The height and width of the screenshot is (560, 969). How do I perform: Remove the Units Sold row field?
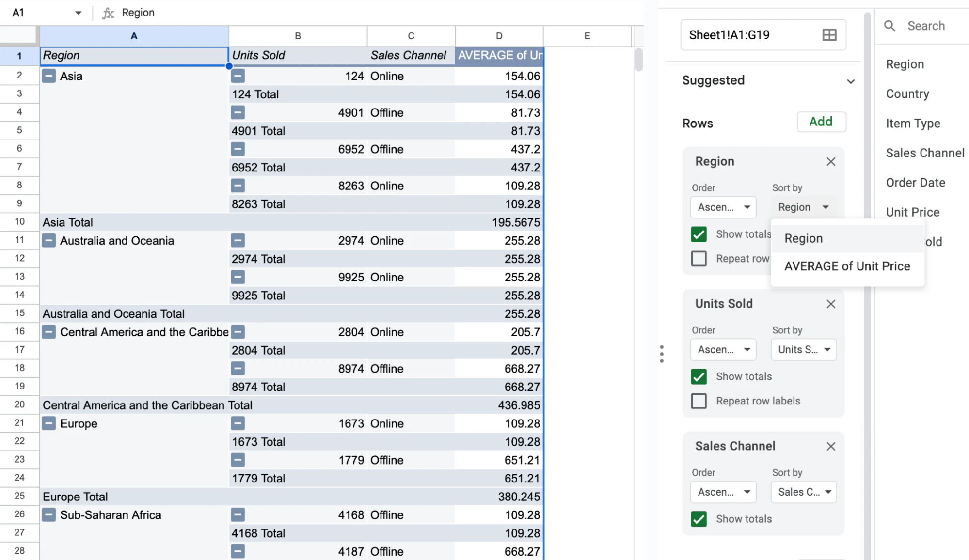coord(831,304)
